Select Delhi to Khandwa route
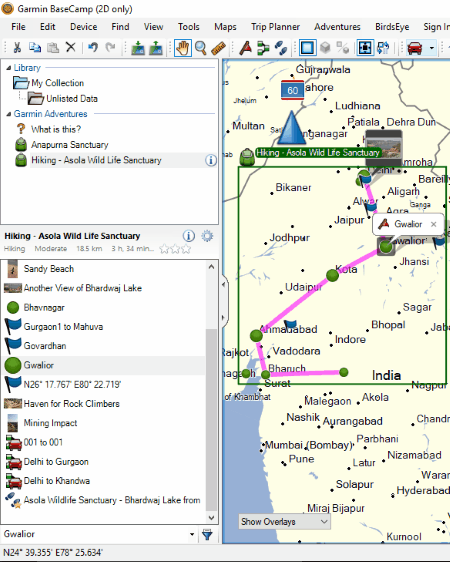 point(57,481)
